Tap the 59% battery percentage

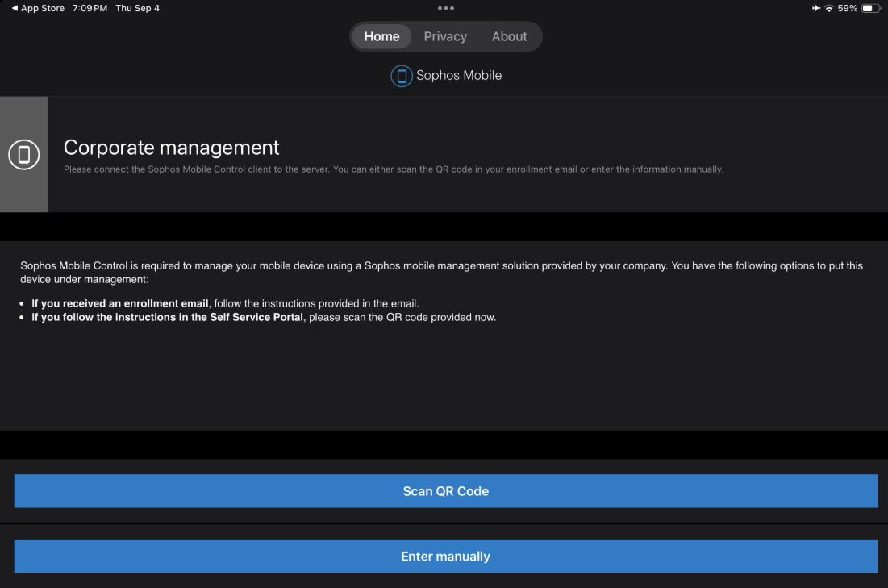click(x=847, y=8)
